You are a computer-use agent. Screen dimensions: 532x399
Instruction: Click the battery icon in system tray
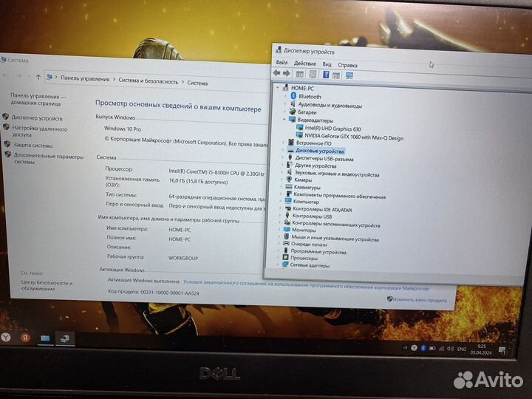[432, 348]
